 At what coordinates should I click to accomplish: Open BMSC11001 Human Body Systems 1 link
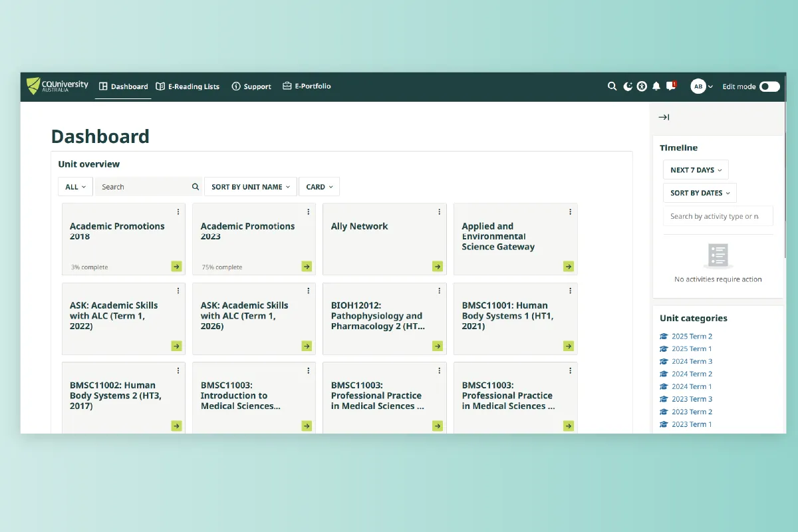[507, 316]
